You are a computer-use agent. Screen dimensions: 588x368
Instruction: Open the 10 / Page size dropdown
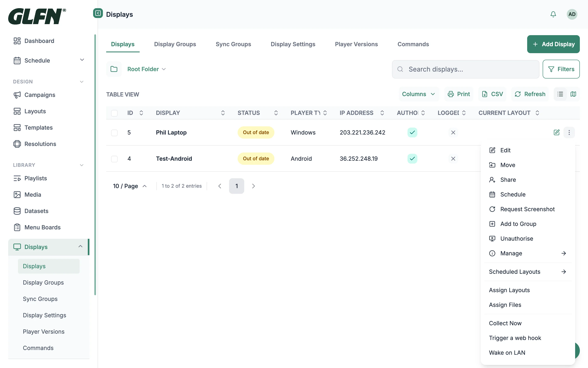point(130,186)
